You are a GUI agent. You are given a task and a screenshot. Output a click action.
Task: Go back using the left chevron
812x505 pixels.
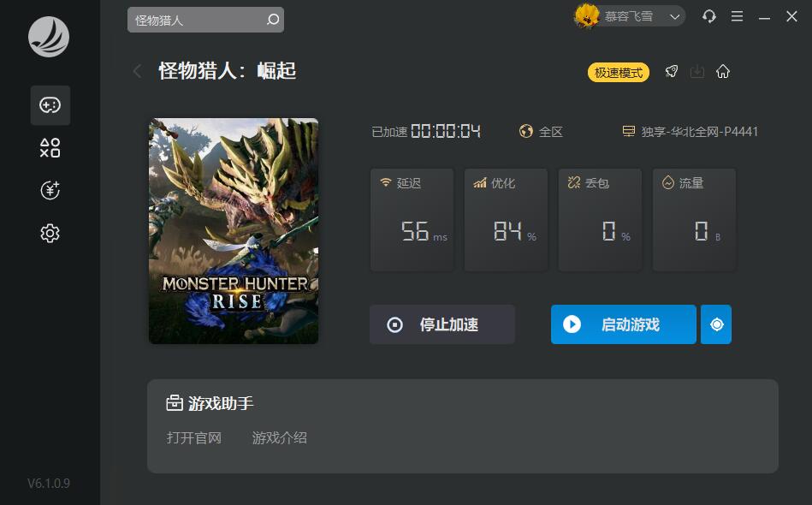tap(137, 71)
